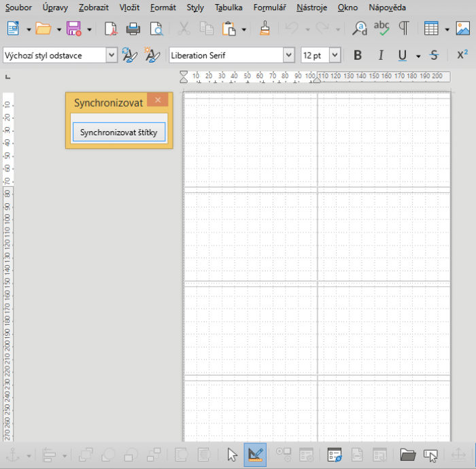Expand the 12 pt font size dropdown
Screen dimensions: 476x469
[335, 55]
